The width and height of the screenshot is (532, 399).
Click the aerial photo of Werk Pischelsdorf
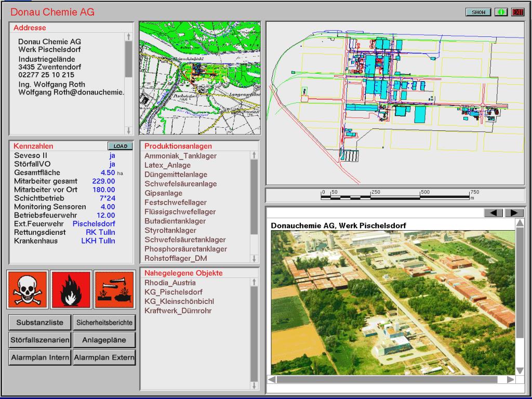coord(393,303)
